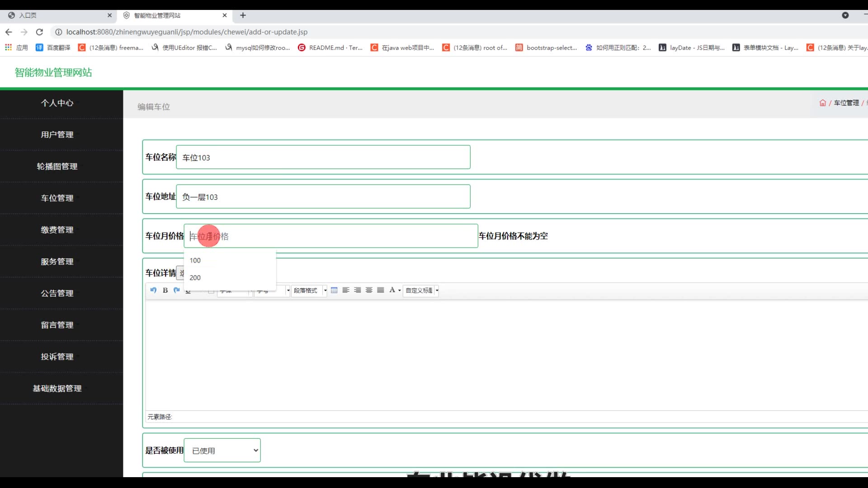Center align text in editor
The width and height of the screenshot is (868, 488).
click(x=369, y=290)
